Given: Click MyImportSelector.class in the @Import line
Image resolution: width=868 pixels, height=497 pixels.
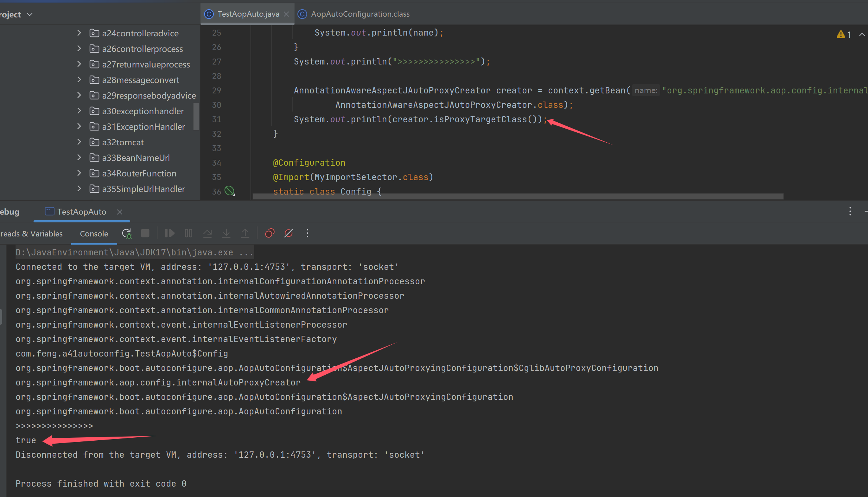Looking at the screenshot, I should (371, 177).
